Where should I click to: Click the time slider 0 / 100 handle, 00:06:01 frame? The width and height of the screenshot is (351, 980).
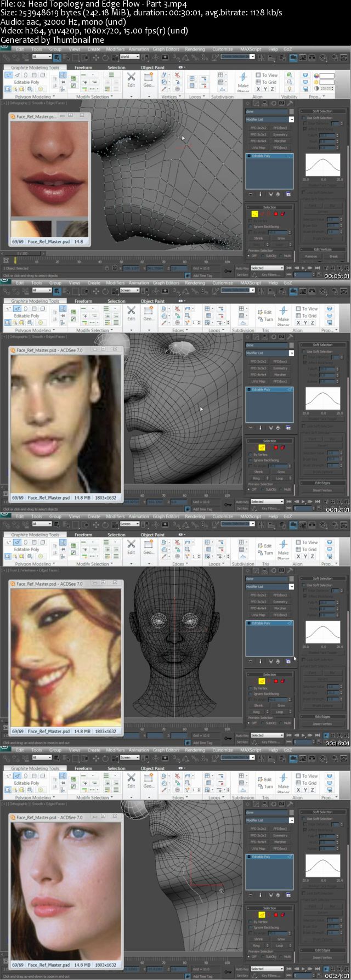[22, 253]
